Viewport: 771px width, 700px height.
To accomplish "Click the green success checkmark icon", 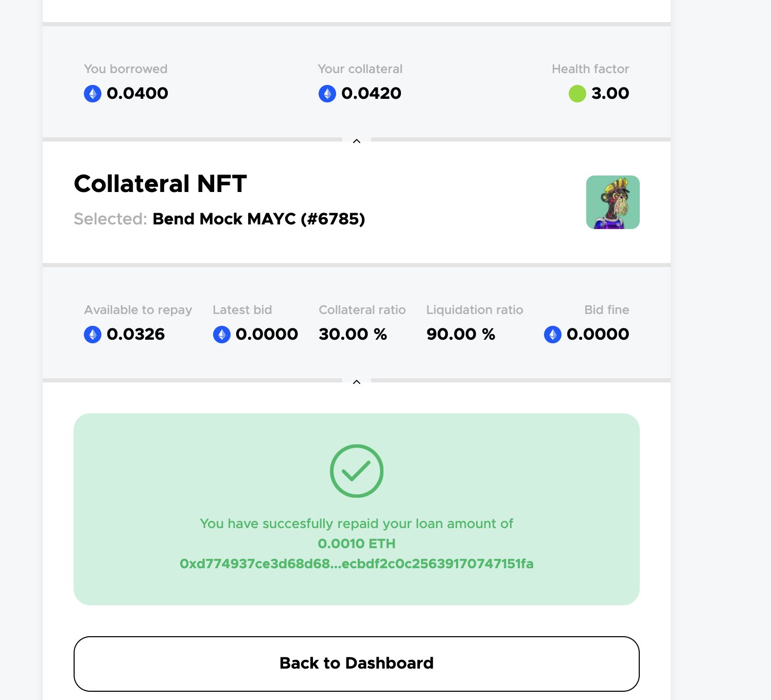I will (357, 471).
